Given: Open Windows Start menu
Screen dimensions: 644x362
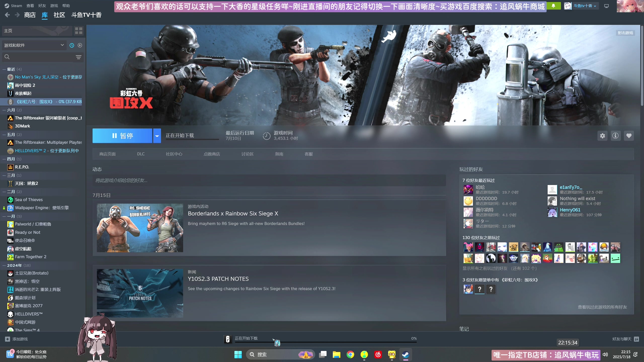Looking at the screenshot, I should click(238, 354).
